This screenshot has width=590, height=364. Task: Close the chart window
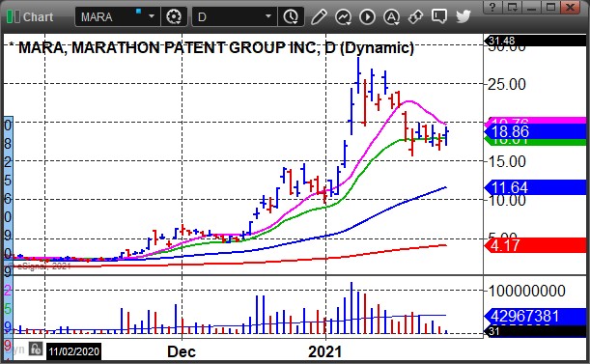[571, 7]
